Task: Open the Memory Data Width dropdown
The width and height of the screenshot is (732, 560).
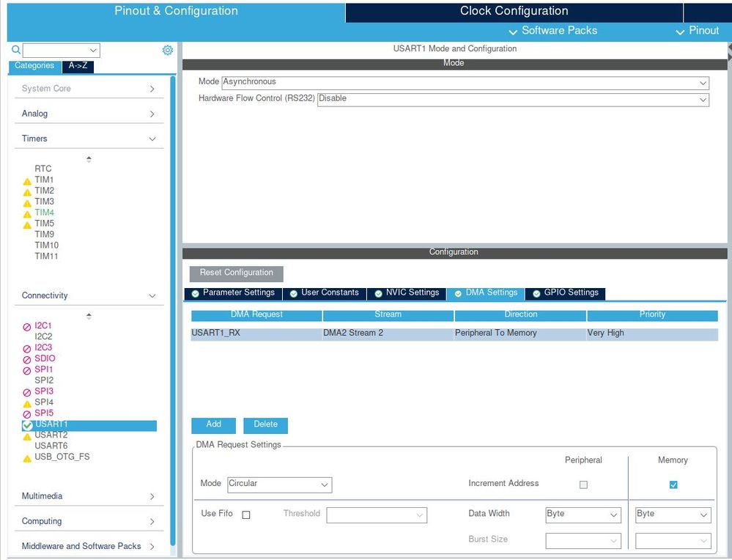Action: [673, 515]
